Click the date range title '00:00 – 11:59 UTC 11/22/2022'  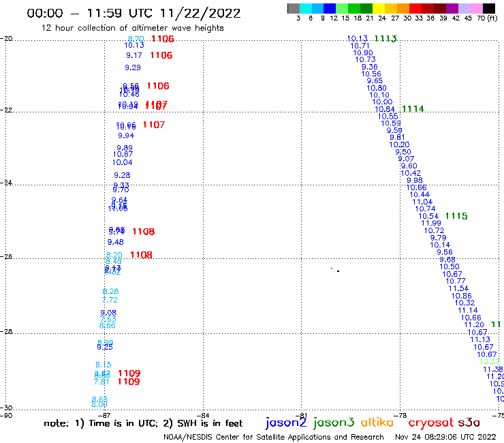click(133, 13)
